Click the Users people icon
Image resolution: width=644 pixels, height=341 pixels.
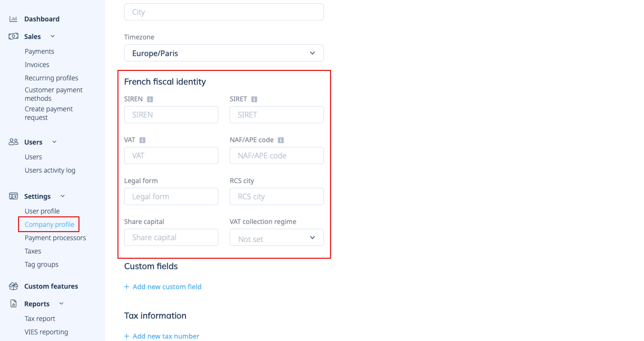click(13, 142)
